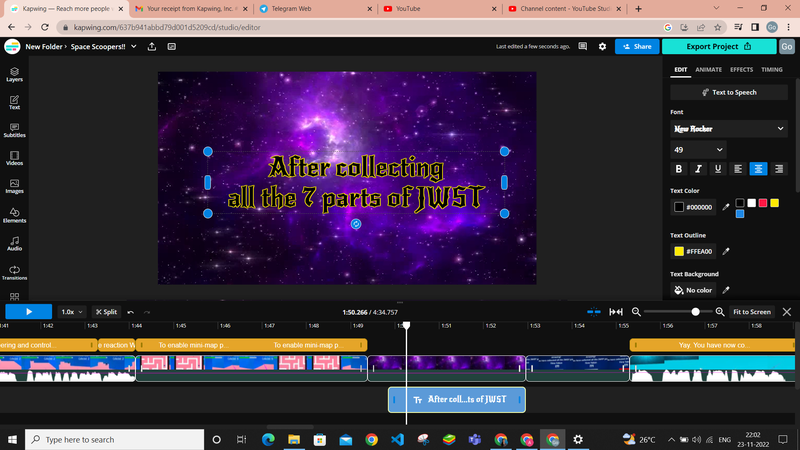The width and height of the screenshot is (800, 450).
Task: Click the Export Project button
Action: (x=718, y=46)
